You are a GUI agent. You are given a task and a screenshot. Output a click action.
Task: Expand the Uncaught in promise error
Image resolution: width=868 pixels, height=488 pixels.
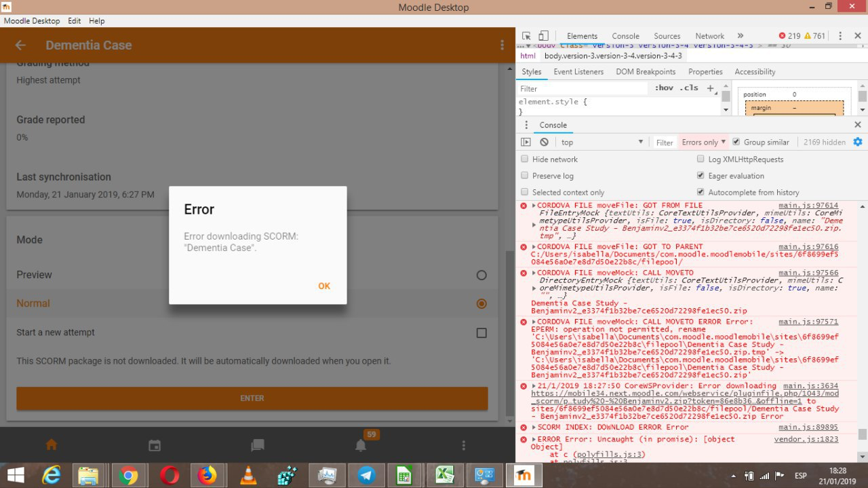click(534, 440)
